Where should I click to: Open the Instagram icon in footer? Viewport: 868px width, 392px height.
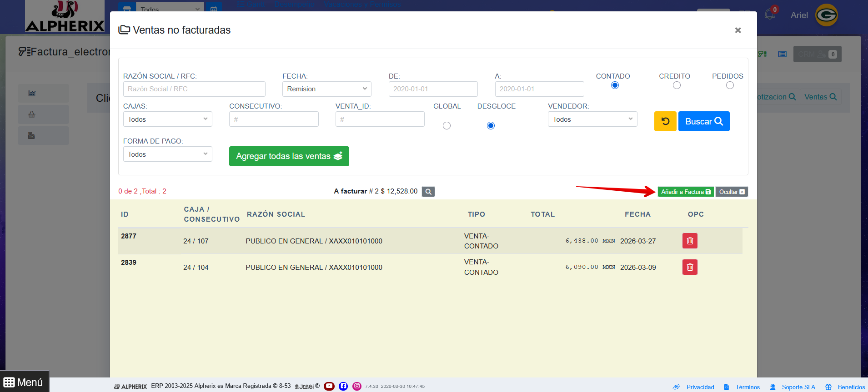click(357, 386)
